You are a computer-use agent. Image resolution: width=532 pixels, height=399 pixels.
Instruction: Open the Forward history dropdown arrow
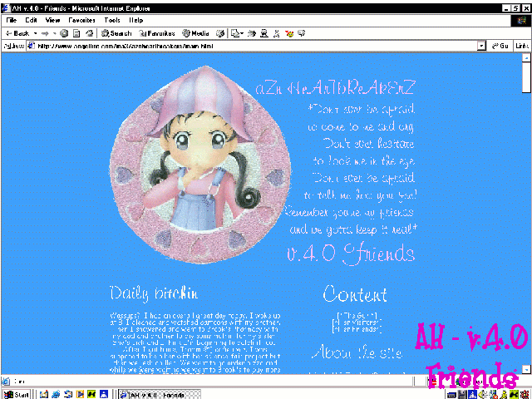pyautogui.click(x=55, y=33)
